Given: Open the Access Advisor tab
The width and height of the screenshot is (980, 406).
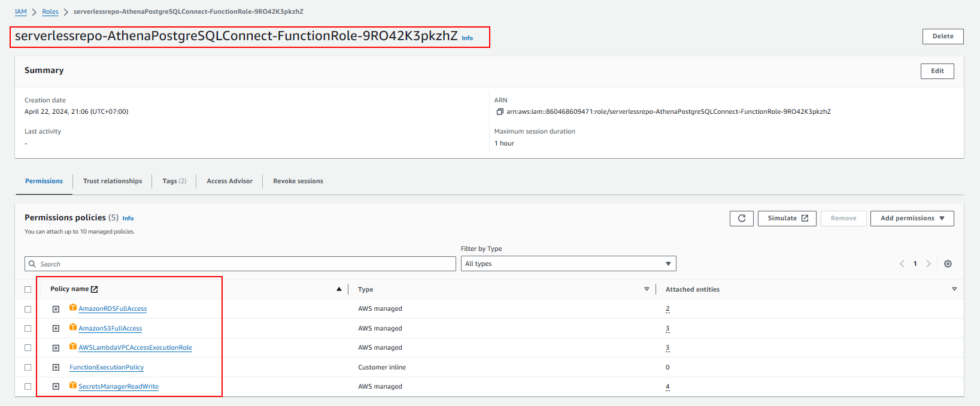Looking at the screenshot, I should [229, 181].
